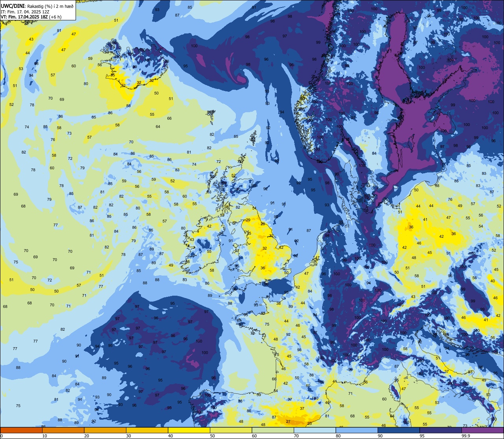Click the navy 95–99.9 legend swatch
The height and width of the screenshot is (439, 504).
click(x=441, y=430)
